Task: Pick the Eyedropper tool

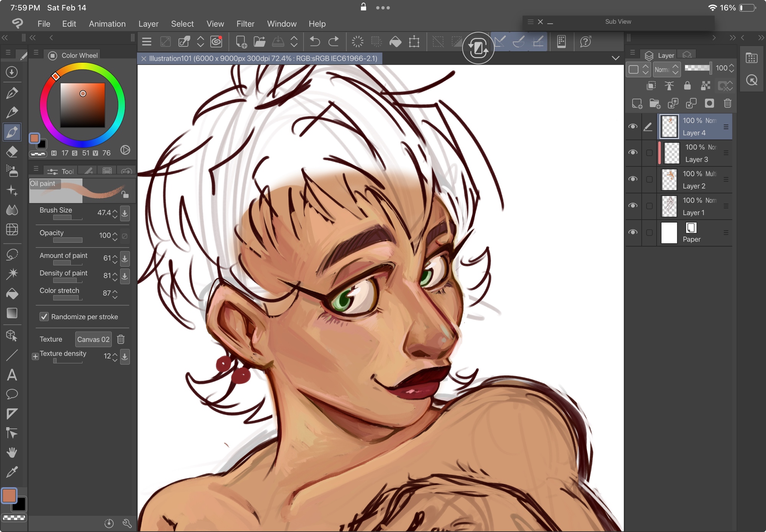Action: click(12, 472)
